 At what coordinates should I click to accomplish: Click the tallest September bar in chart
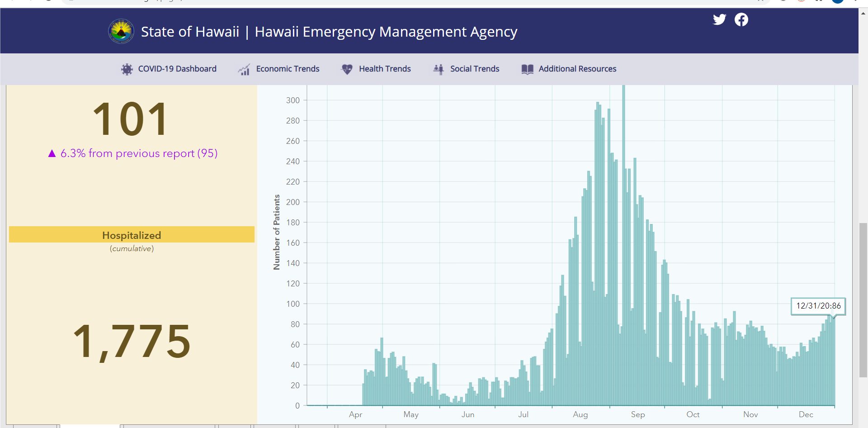point(623,245)
